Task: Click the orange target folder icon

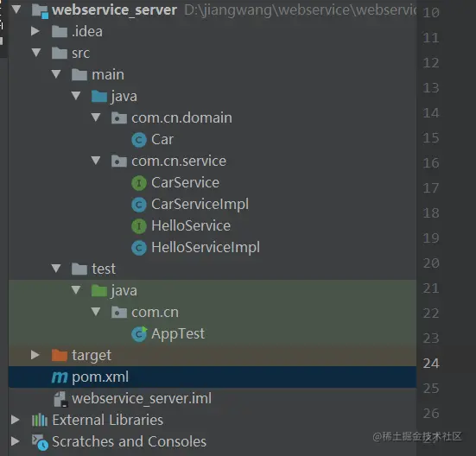Action: click(60, 355)
